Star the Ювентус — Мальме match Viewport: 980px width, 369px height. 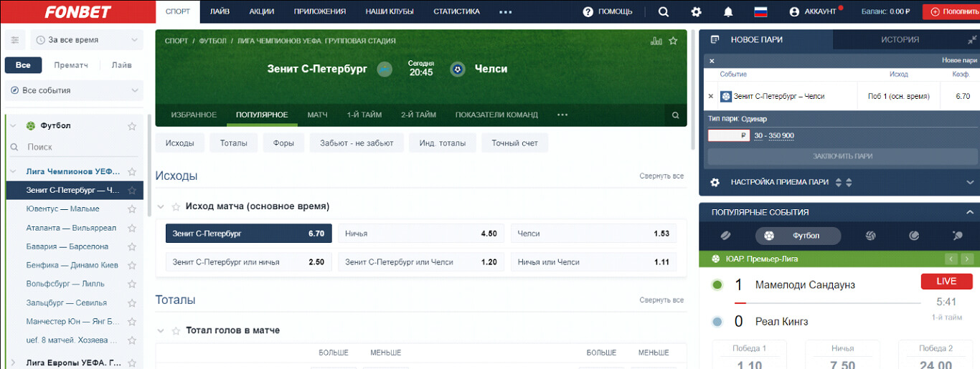(x=132, y=209)
